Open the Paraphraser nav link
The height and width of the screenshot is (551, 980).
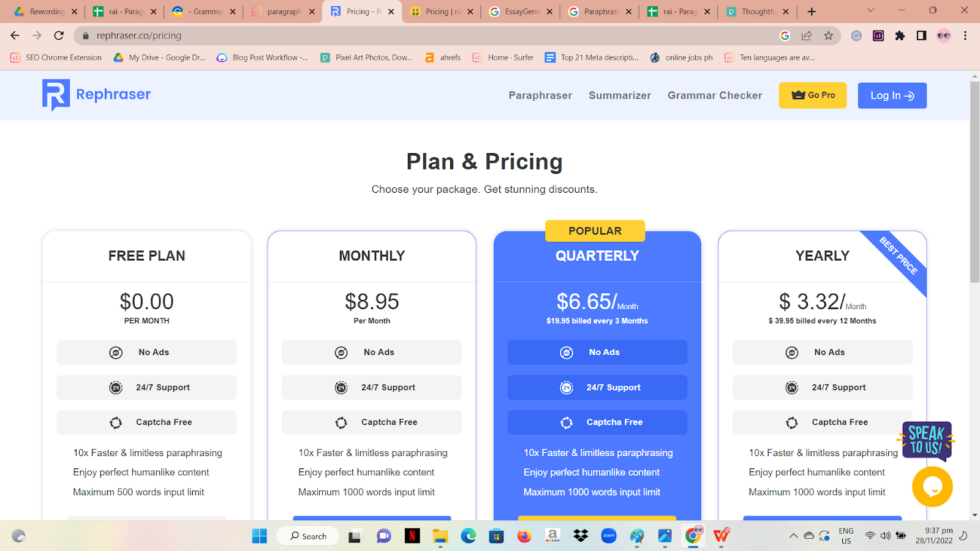coord(540,96)
